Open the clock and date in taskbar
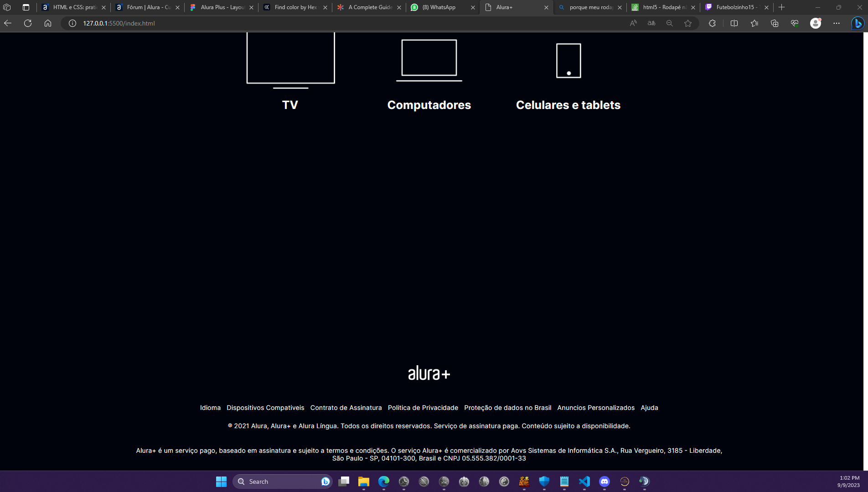868x492 pixels. click(849, 482)
